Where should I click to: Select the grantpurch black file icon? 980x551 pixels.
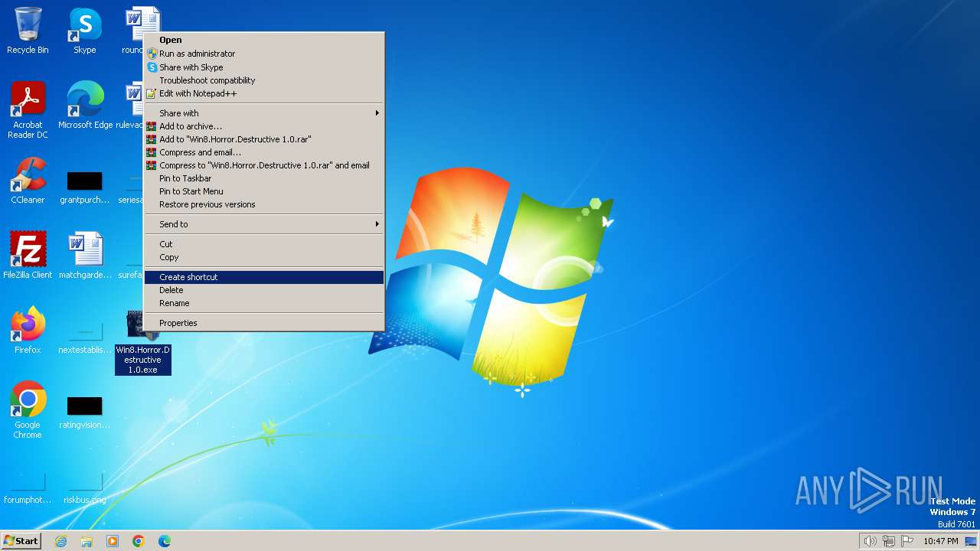pos(84,188)
